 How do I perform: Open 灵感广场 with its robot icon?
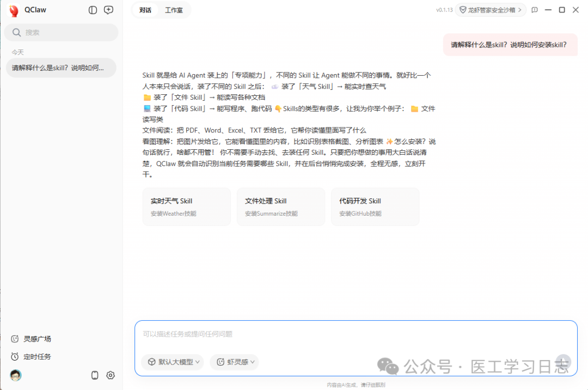(15, 338)
